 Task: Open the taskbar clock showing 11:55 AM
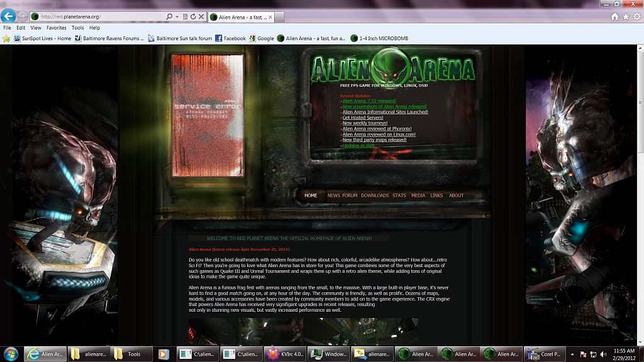(x=624, y=354)
